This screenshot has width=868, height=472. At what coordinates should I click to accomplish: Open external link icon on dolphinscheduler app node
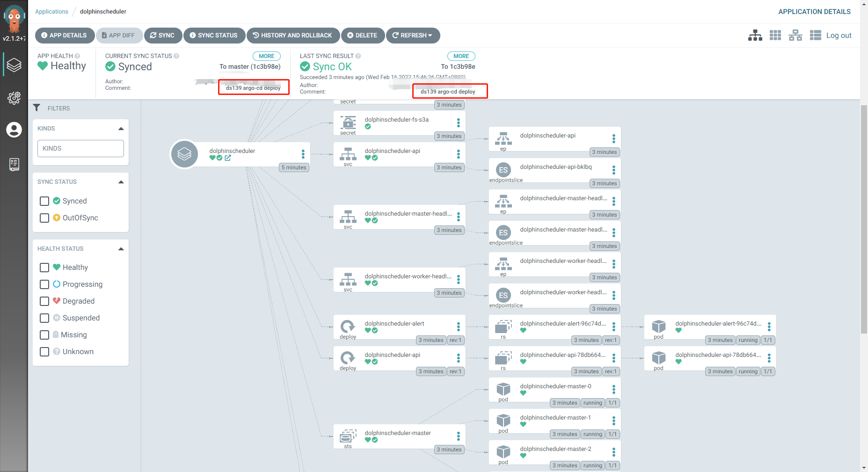228,158
